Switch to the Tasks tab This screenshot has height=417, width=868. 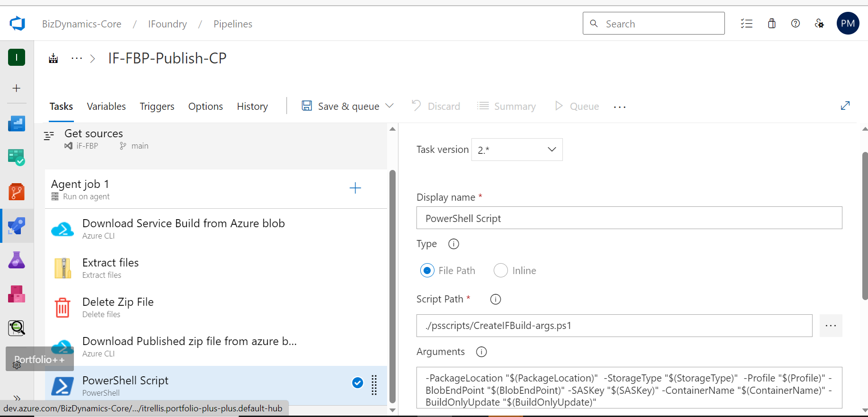61,106
